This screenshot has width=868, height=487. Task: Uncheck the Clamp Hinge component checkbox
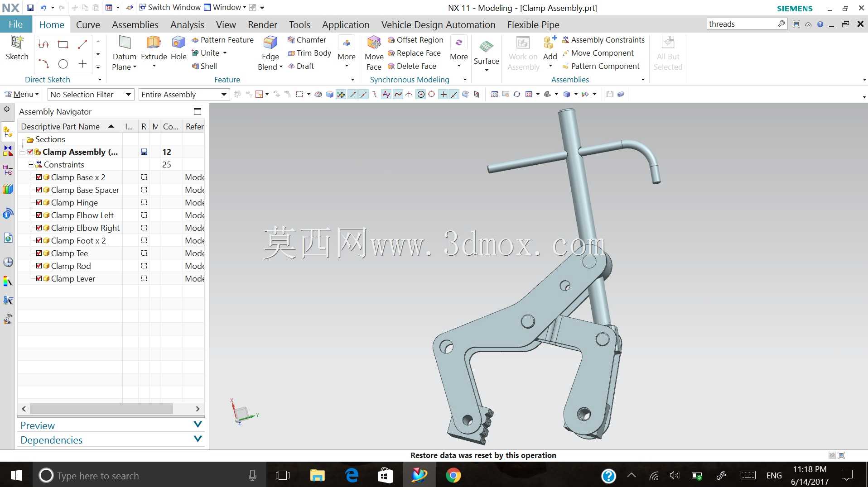(x=39, y=202)
